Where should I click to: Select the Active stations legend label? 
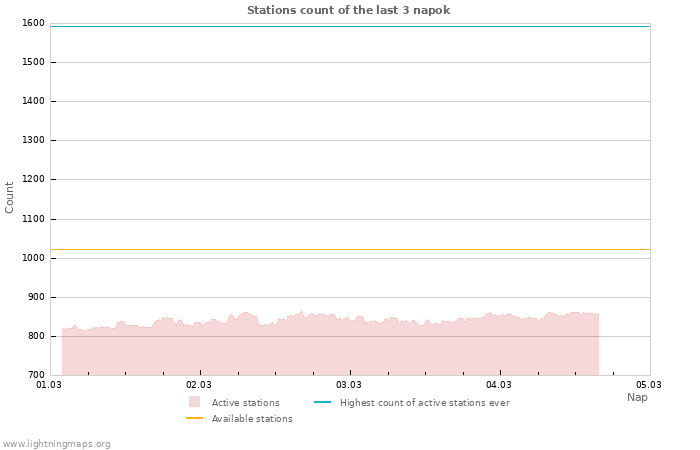click(245, 403)
